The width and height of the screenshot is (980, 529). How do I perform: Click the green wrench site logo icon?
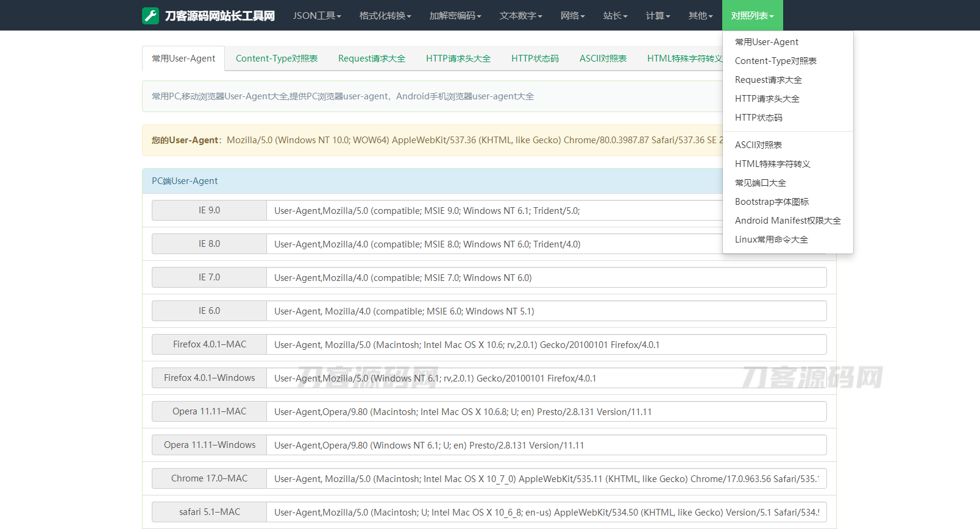[150, 16]
